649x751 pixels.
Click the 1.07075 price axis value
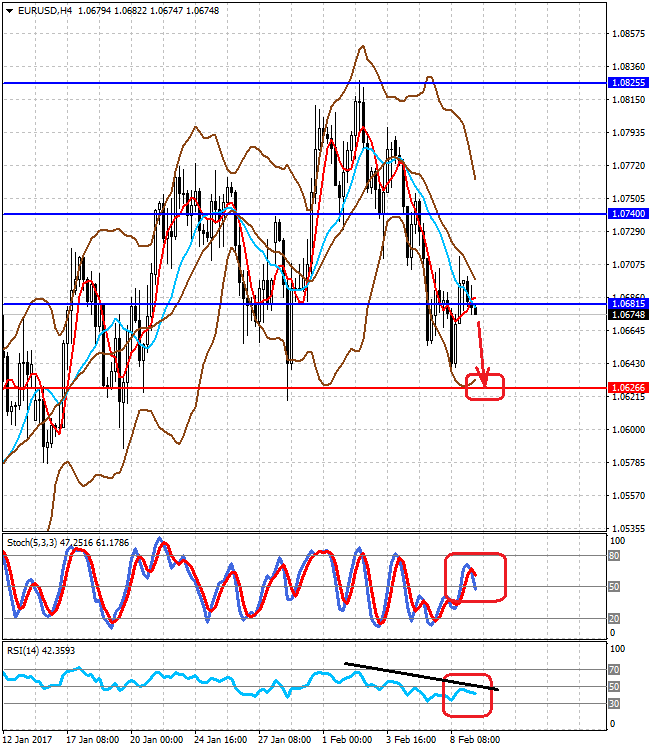click(x=628, y=264)
